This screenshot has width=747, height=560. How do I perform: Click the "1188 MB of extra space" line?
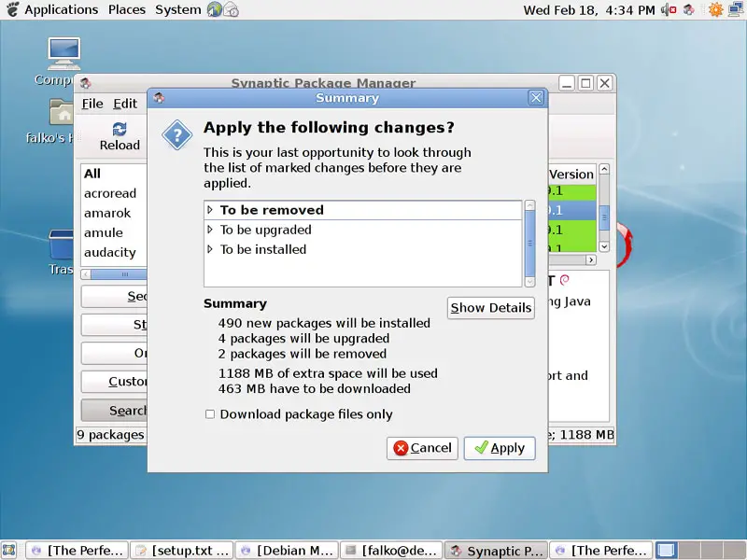(328, 372)
